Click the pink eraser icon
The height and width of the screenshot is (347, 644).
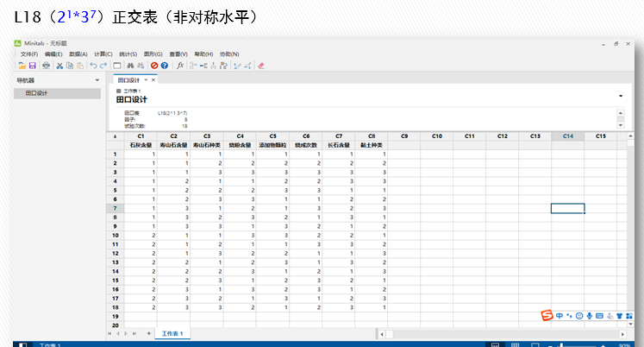261,66
